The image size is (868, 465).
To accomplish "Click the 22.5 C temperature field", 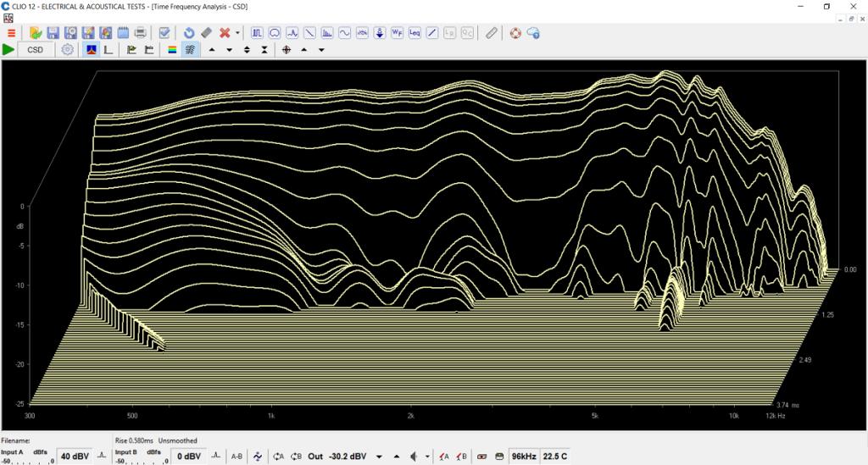I will click(554, 457).
